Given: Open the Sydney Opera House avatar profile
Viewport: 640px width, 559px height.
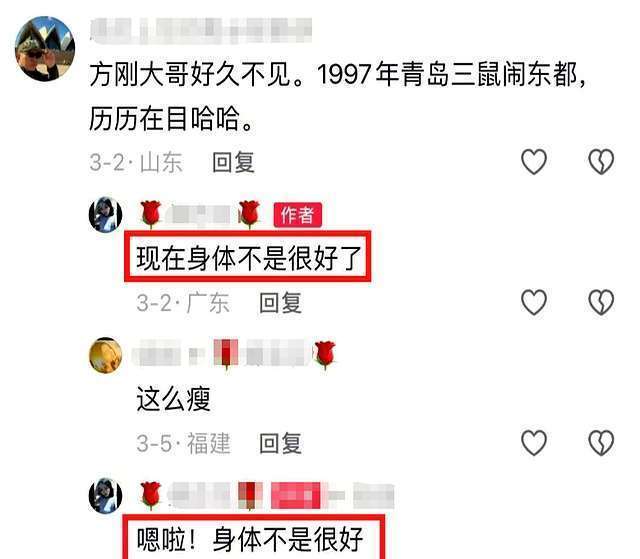Looking at the screenshot, I should tap(45, 48).
